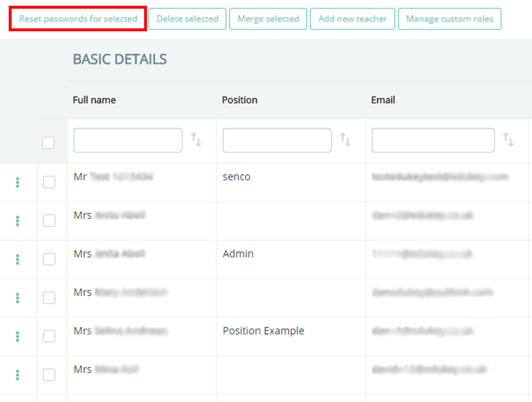This screenshot has width=532, height=402.
Task: Sort the table by Full name
Action: [x=196, y=140]
